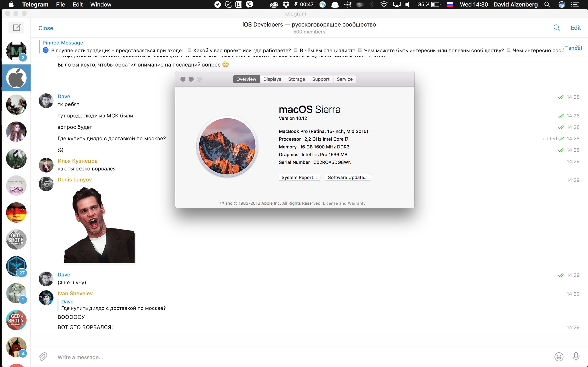Viewport: 588px width, 367px height.
Task: Click the chat search magnifier icon
Action: pyautogui.click(x=556, y=28)
